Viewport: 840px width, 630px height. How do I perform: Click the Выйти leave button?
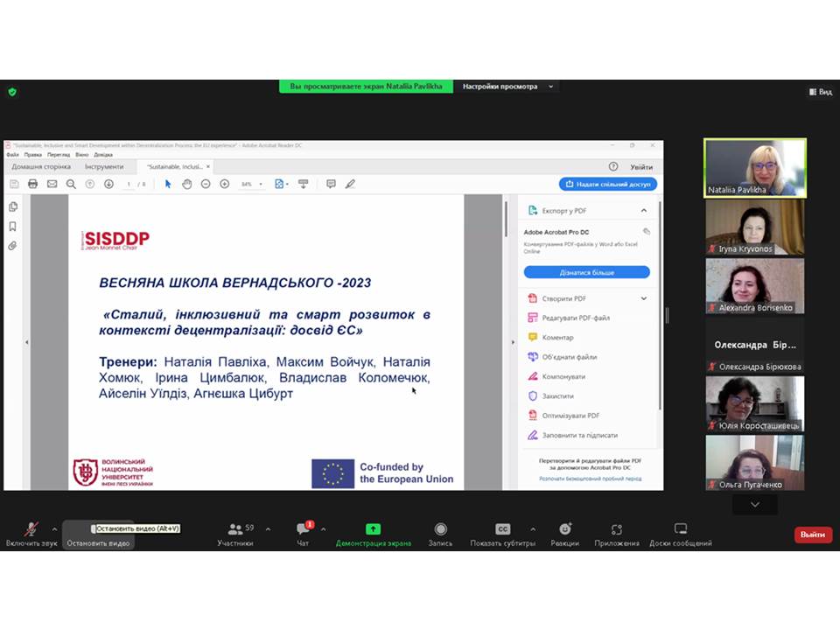click(813, 535)
